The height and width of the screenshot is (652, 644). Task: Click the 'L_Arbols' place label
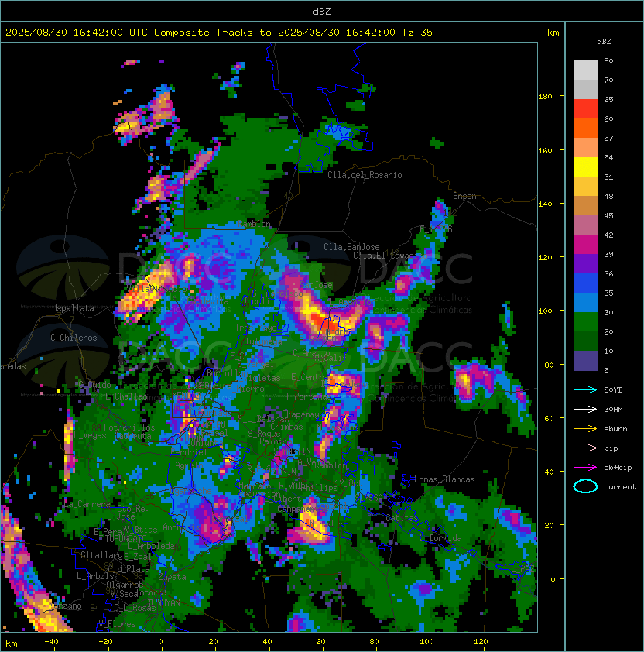click(x=95, y=576)
